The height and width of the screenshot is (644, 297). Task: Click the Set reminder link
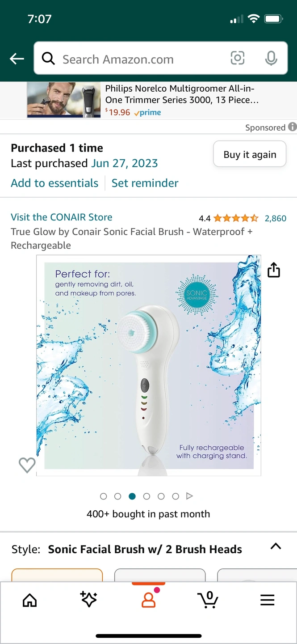pos(145,183)
